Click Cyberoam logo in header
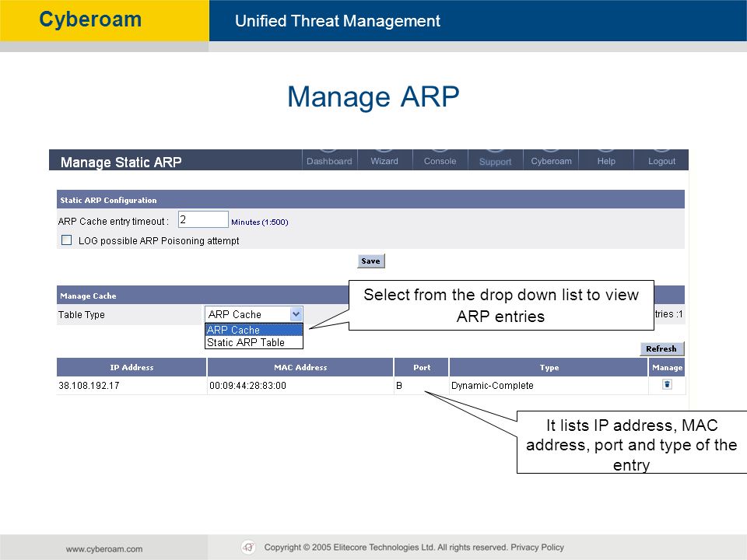This screenshot has height=560, width=747. (x=90, y=19)
